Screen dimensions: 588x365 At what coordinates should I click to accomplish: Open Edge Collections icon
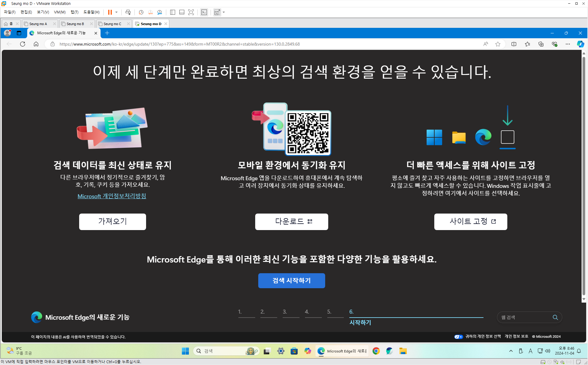coord(541,44)
